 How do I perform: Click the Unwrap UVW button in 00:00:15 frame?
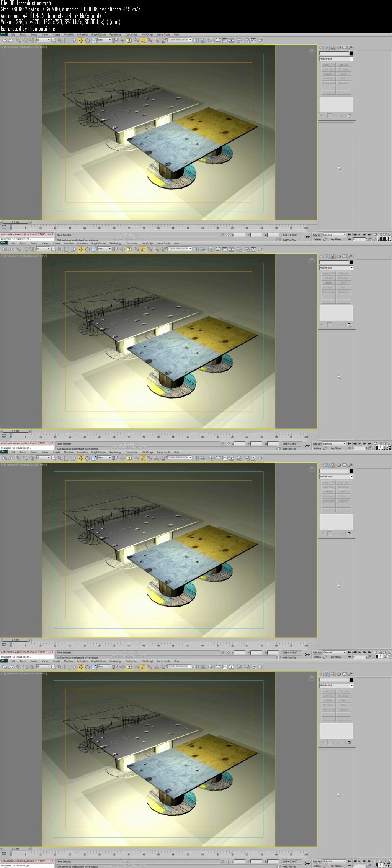(x=328, y=65)
